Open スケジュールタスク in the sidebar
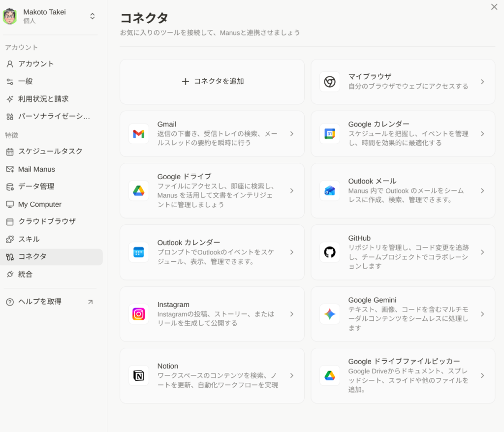 point(50,152)
